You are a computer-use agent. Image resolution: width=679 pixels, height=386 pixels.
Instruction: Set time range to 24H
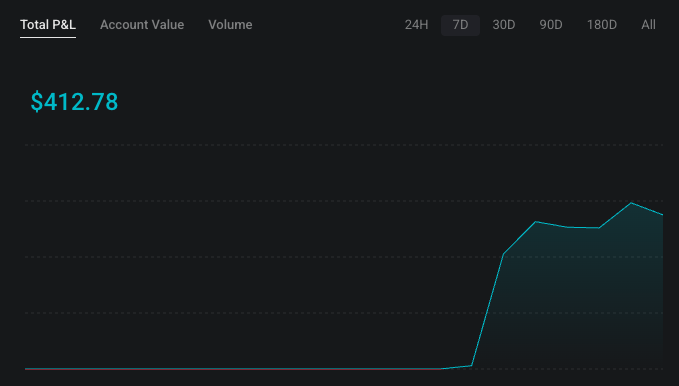pos(416,25)
